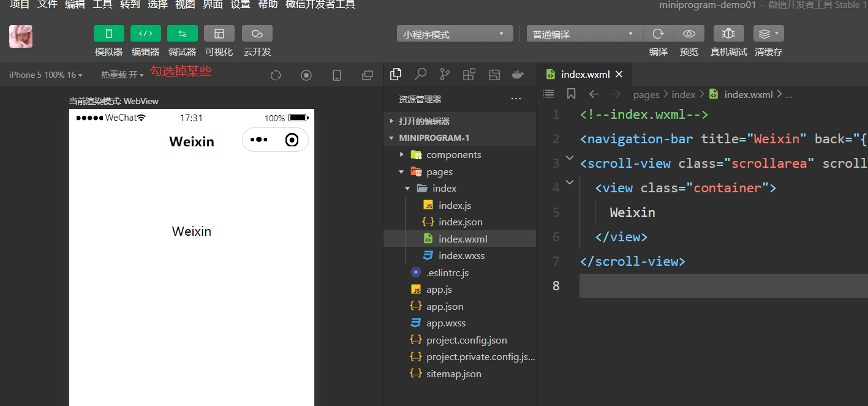Open index.json in the file tree
868x406 pixels.
tap(459, 222)
